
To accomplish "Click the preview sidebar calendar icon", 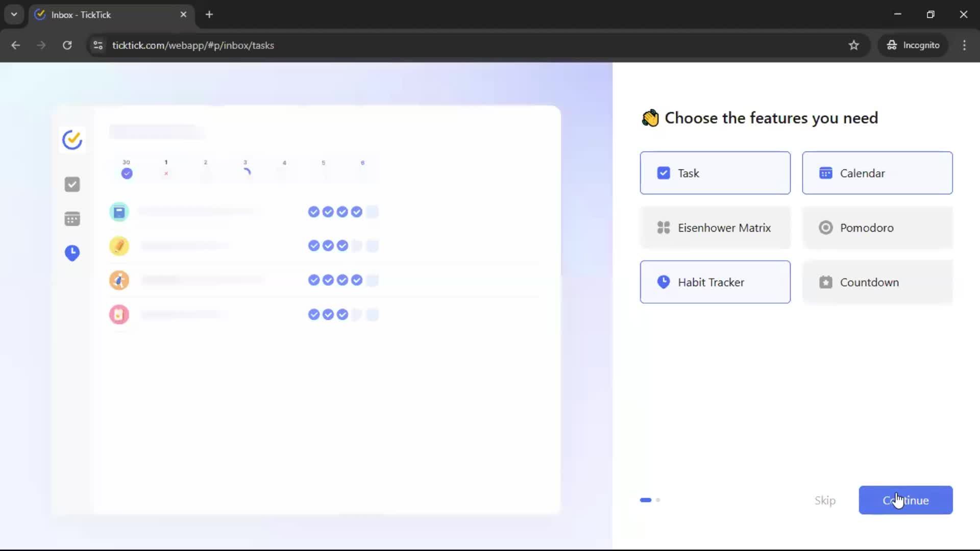I will click(72, 219).
